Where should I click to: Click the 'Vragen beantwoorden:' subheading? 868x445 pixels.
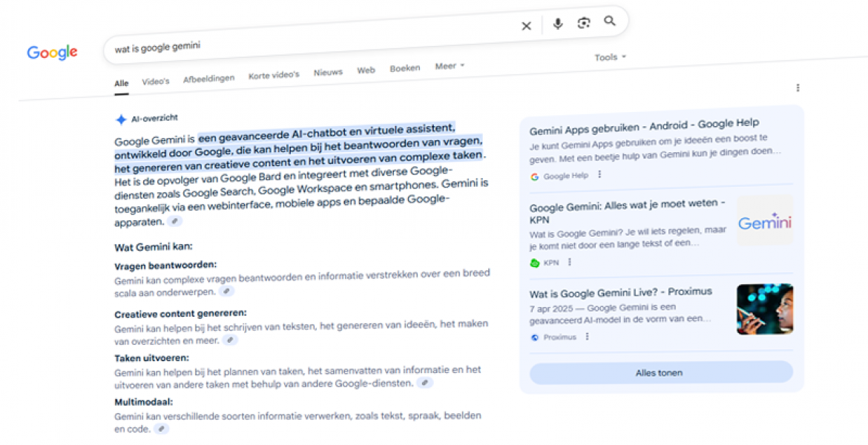[165, 266]
